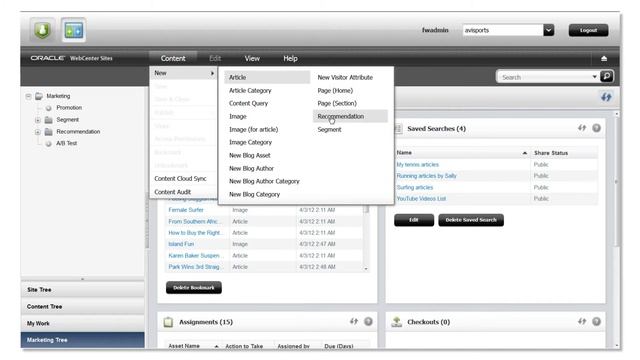The image size is (640, 360).
Task: Click the Logout button
Action: coord(588,30)
